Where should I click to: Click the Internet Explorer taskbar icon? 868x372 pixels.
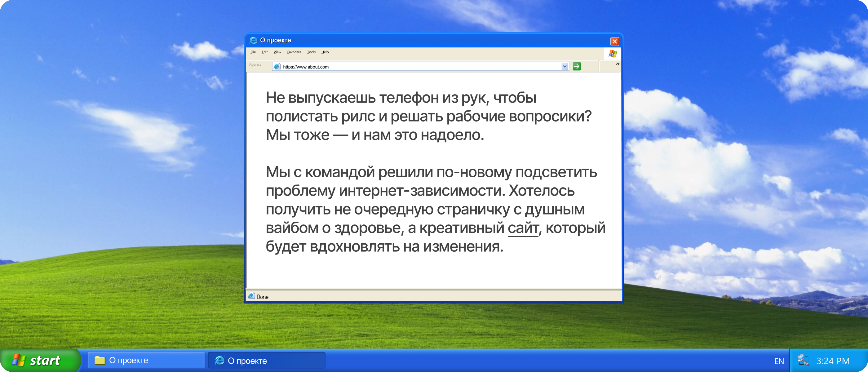click(x=220, y=361)
